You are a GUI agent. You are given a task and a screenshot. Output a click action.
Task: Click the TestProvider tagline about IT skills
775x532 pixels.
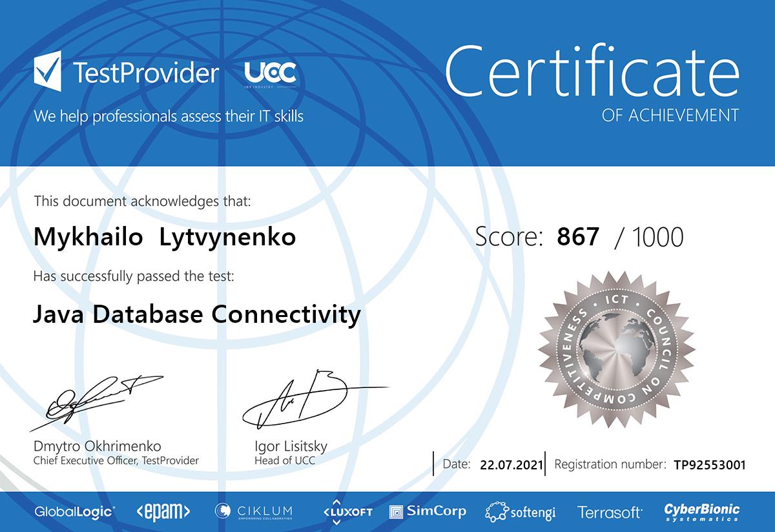169,116
